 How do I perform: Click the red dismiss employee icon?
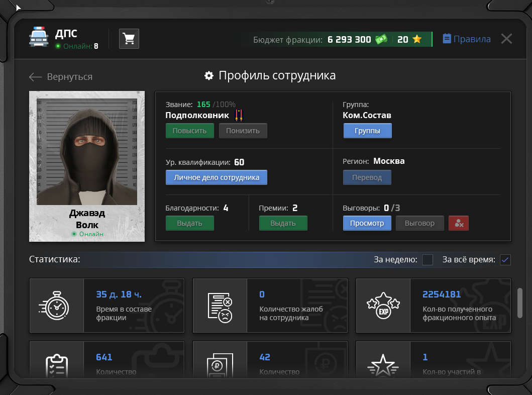[458, 223]
